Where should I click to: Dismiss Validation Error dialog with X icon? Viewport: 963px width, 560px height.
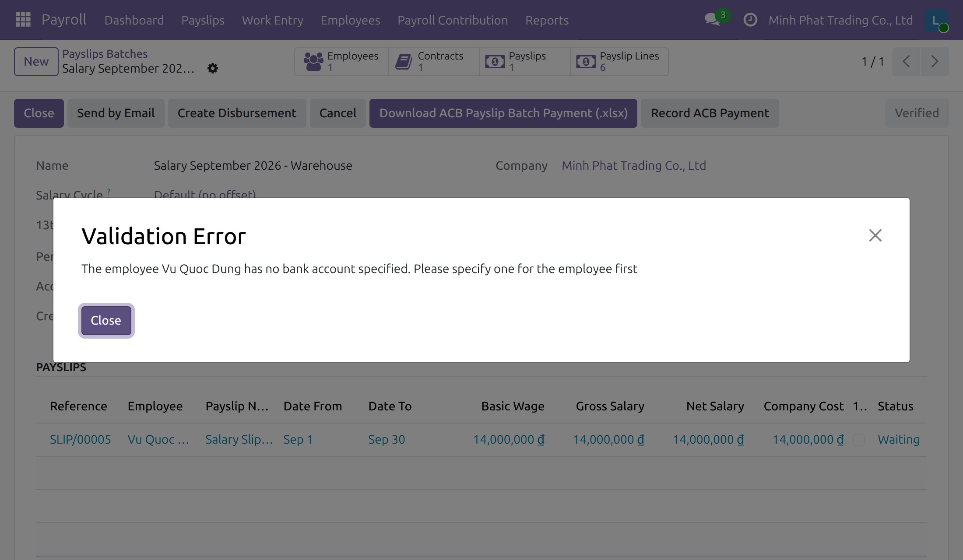(875, 235)
